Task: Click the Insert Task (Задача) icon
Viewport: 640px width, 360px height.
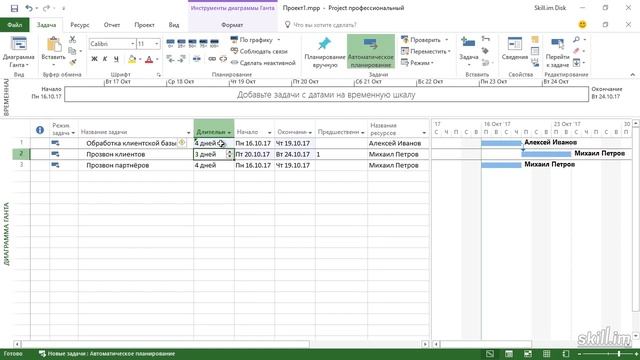Action: [x=468, y=42]
